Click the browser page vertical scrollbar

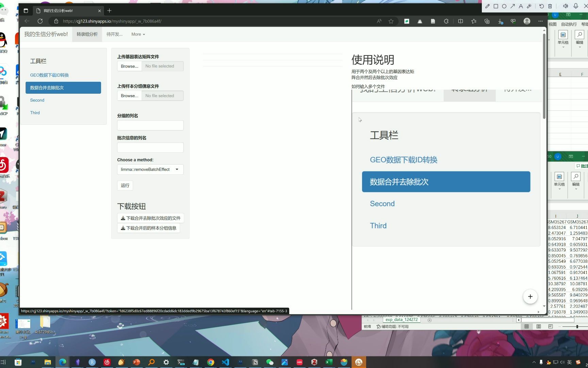(x=544, y=76)
